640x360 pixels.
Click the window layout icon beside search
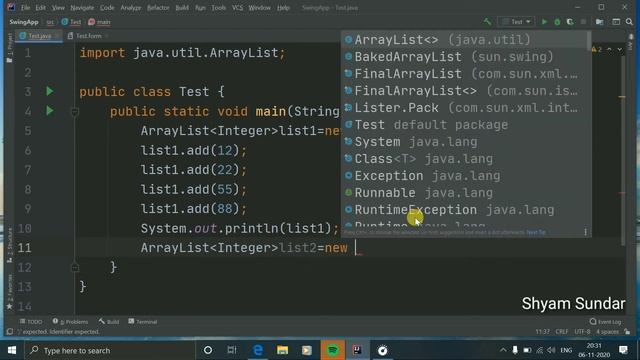tap(616, 22)
